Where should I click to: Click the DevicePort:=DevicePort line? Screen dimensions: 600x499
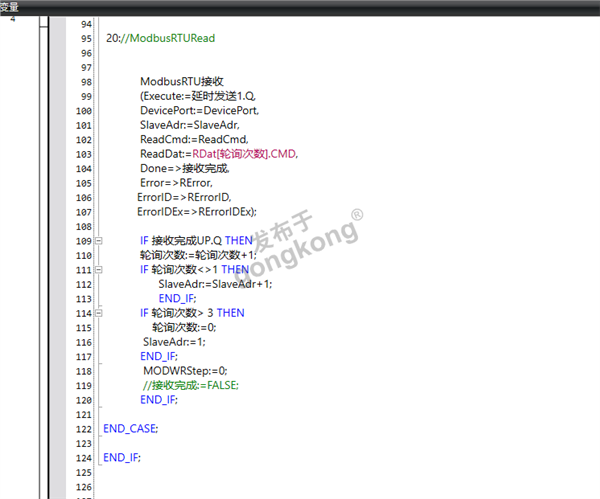(x=200, y=110)
